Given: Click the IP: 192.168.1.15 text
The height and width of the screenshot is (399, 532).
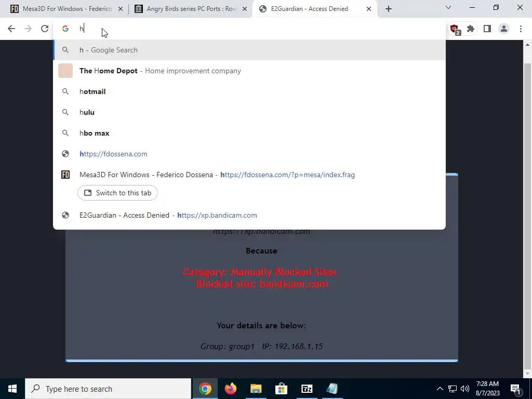Looking at the screenshot, I should (x=292, y=347).
